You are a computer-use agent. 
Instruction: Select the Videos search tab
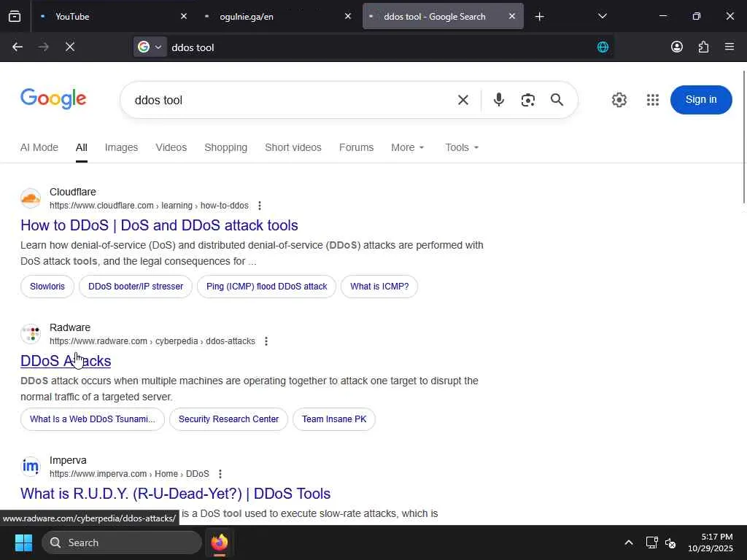(x=171, y=147)
